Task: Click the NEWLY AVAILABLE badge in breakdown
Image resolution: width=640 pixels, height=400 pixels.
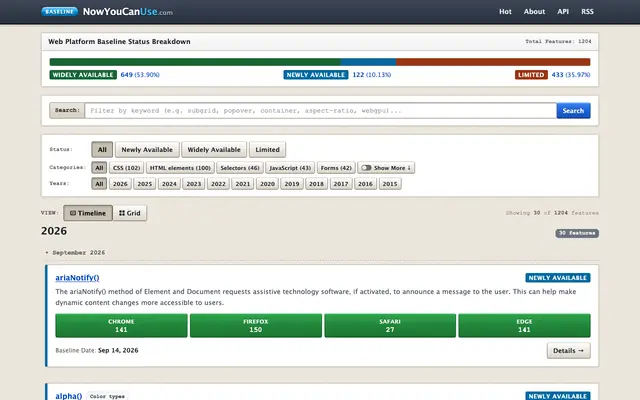Action: (x=316, y=75)
